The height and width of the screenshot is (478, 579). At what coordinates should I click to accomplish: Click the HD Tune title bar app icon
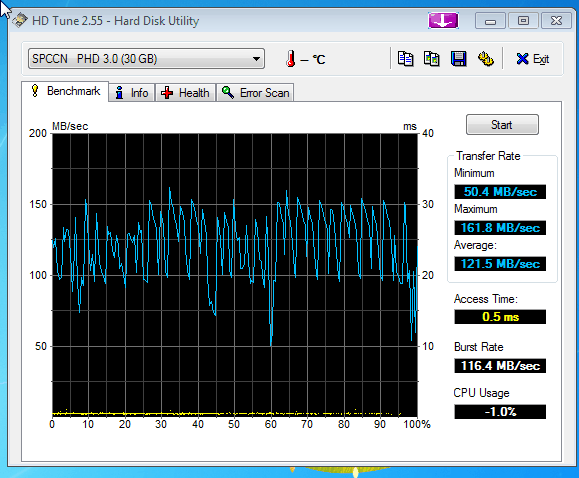coord(20,20)
